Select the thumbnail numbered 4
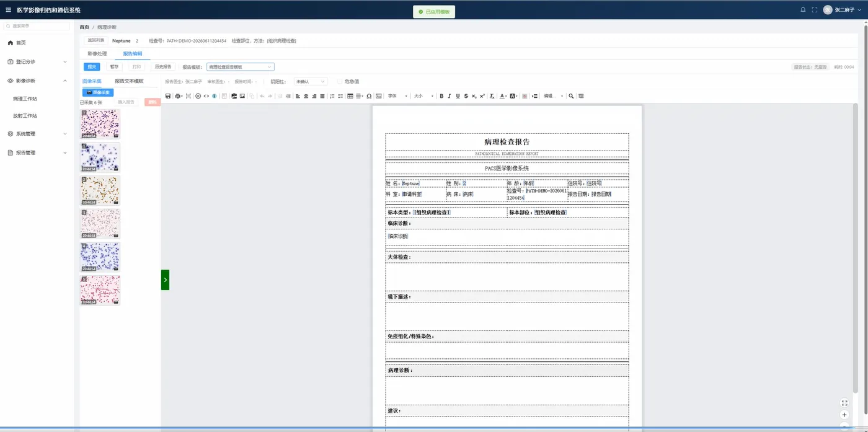 [100, 257]
